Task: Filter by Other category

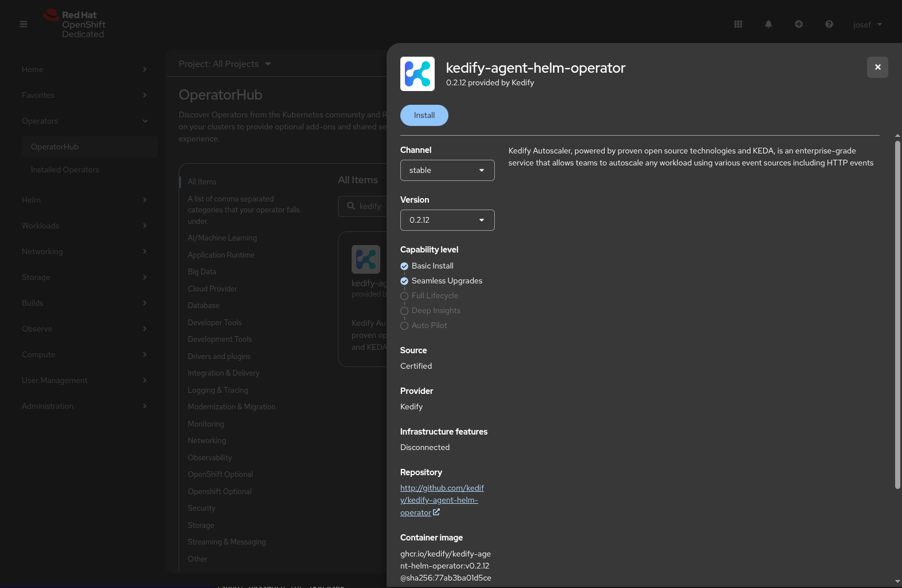Action: [198, 559]
